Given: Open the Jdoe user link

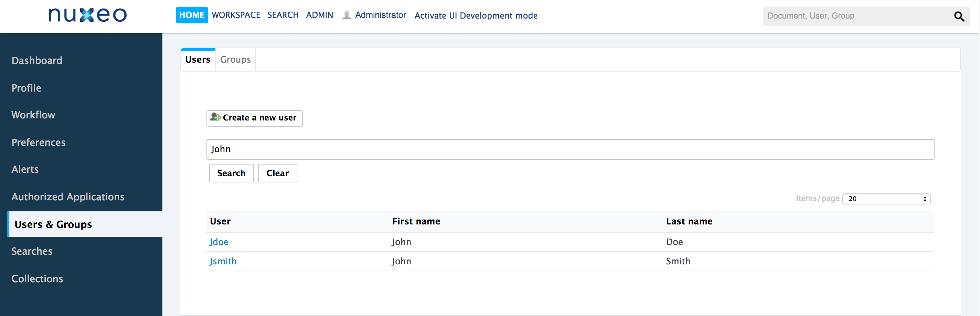Looking at the screenshot, I should point(219,242).
